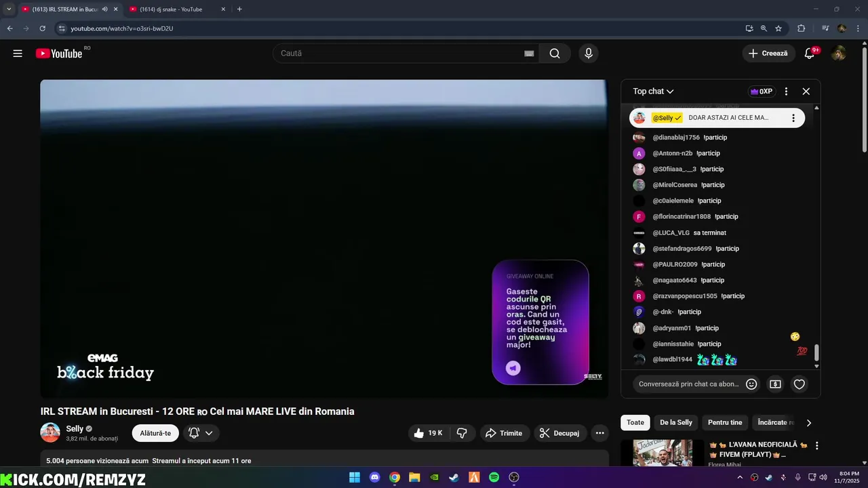Open zoom magnifier in address bar

click(x=764, y=28)
